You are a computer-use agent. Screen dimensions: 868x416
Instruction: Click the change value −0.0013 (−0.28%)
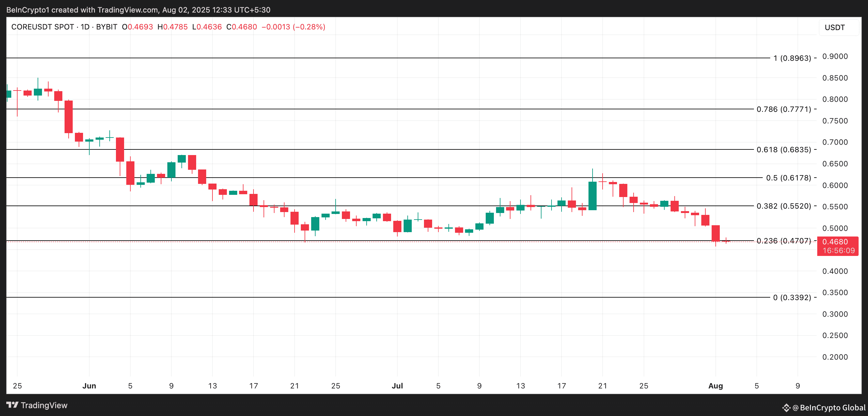point(294,27)
